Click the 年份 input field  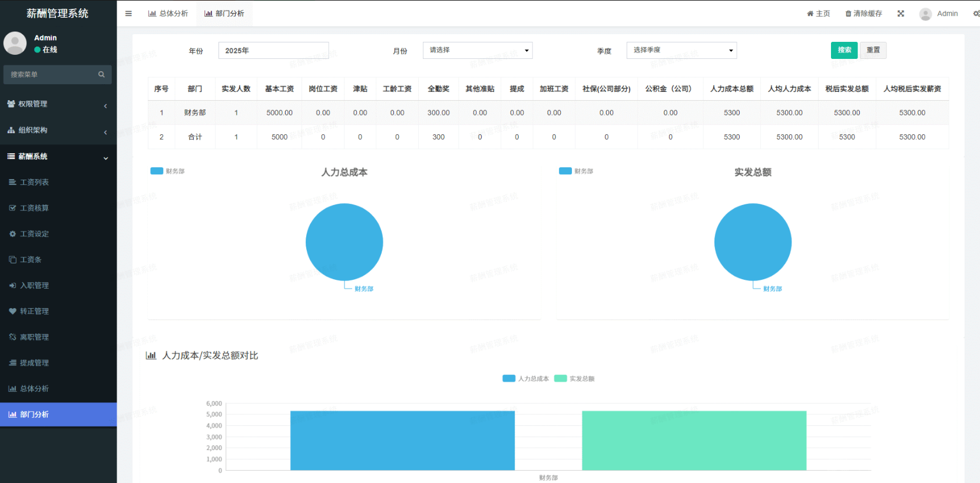pyautogui.click(x=273, y=50)
